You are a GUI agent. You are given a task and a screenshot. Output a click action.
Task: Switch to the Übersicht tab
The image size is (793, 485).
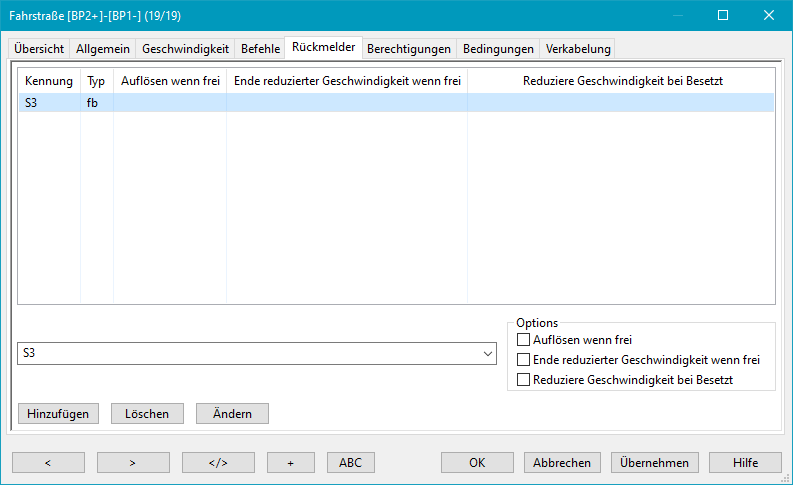39,48
